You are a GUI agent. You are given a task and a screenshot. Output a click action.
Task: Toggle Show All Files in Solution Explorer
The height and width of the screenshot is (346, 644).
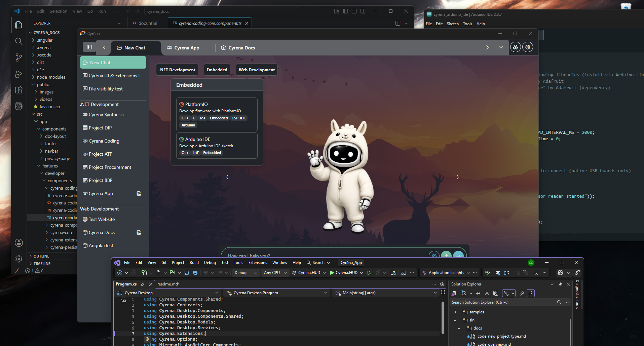click(496, 293)
